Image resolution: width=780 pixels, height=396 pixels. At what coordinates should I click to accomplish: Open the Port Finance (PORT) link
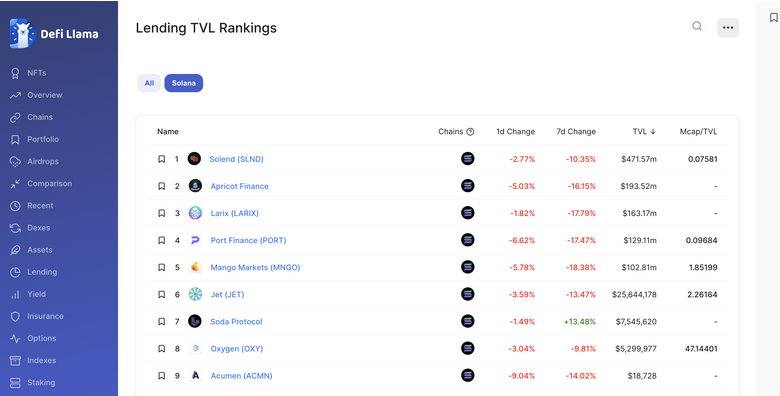click(248, 240)
